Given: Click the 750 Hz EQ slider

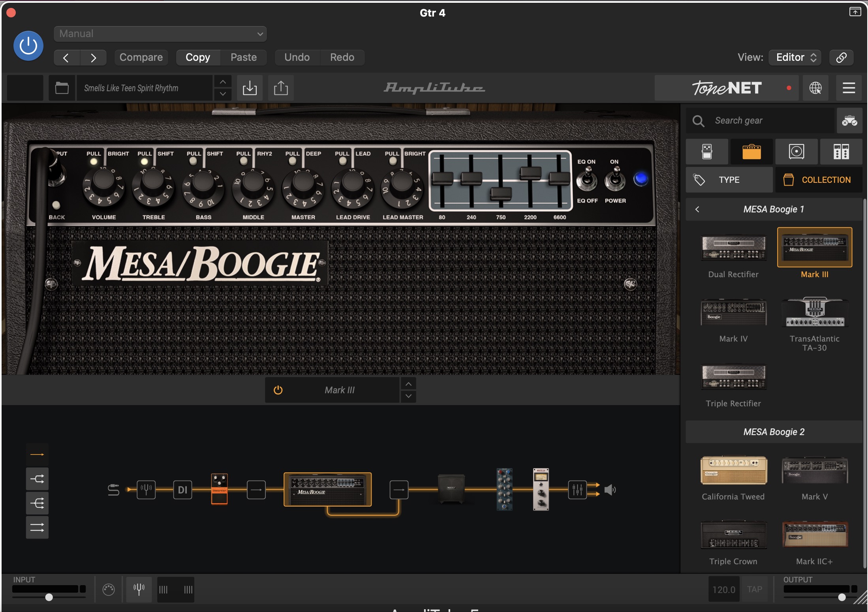Looking at the screenshot, I should tap(501, 193).
